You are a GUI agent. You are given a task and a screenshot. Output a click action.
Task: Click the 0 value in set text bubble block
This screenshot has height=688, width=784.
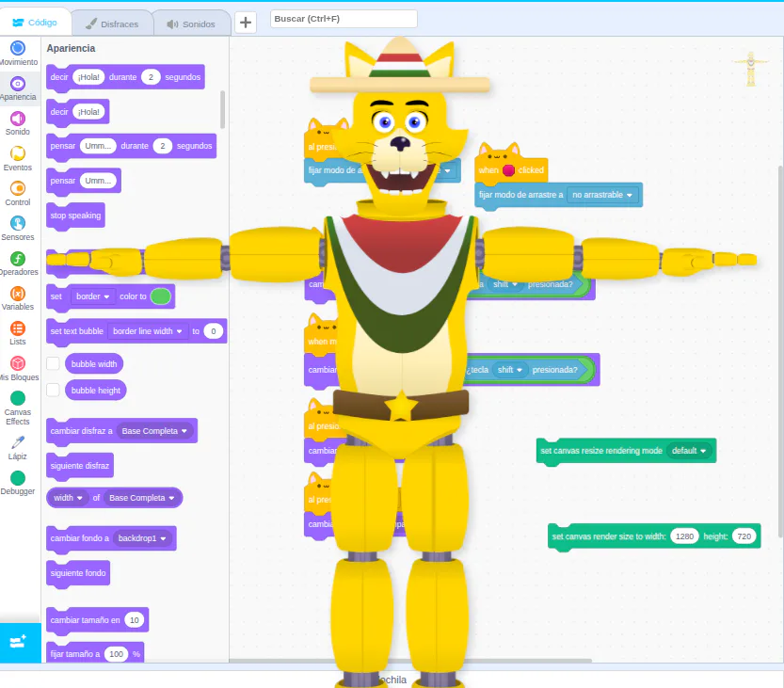[x=214, y=331]
